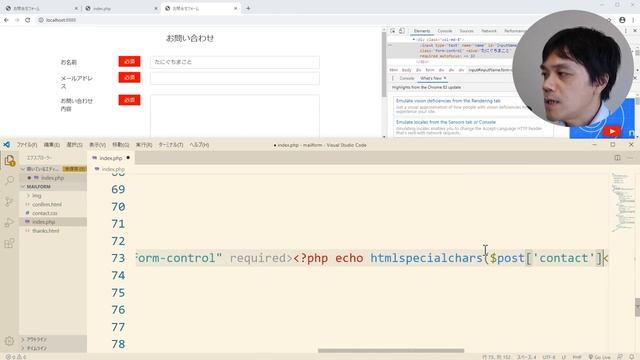The width and height of the screenshot is (640, 360).
Task: Close the What's New drawer tab
Action: click(x=445, y=78)
